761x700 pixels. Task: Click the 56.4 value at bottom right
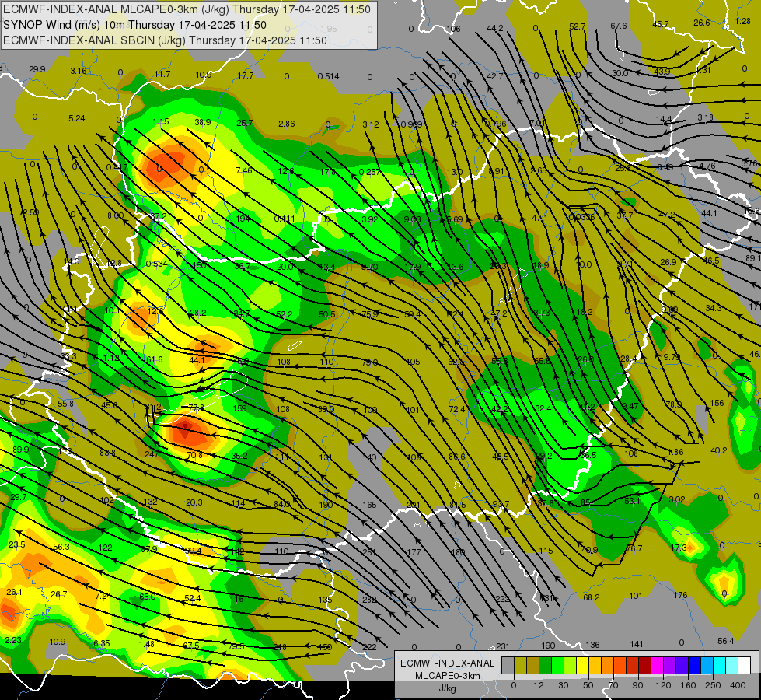pyautogui.click(x=725, y=641)
